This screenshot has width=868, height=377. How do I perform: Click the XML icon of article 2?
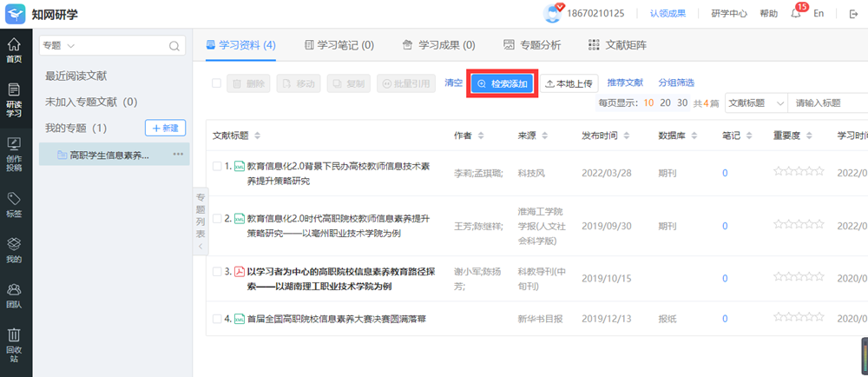point(240,219)
